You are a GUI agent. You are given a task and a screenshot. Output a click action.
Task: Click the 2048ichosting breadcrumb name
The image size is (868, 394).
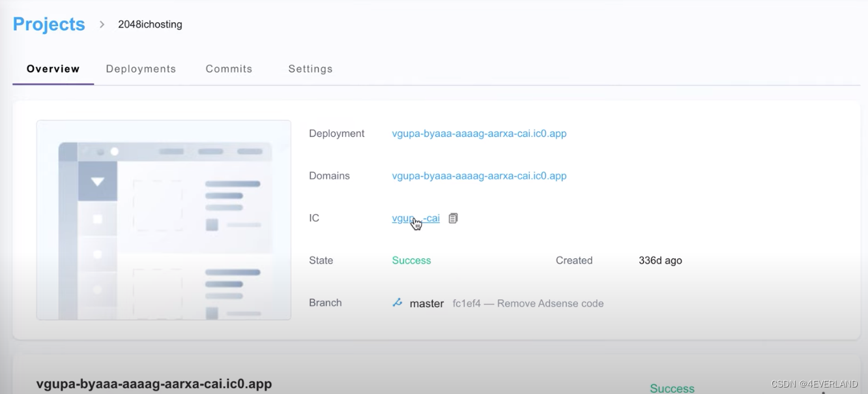click(x=150, y=24)
